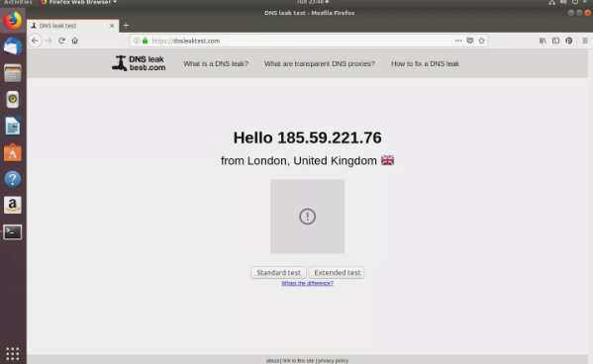
Task: Bookmark this page with the star
Action: click(x=481, y=41)
